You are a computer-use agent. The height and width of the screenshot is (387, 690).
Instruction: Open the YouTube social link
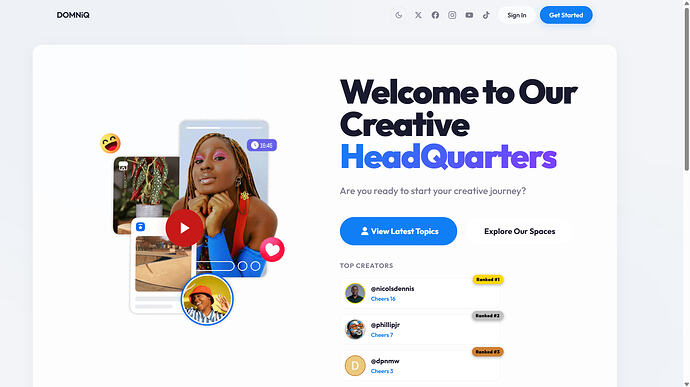point(470,15)
